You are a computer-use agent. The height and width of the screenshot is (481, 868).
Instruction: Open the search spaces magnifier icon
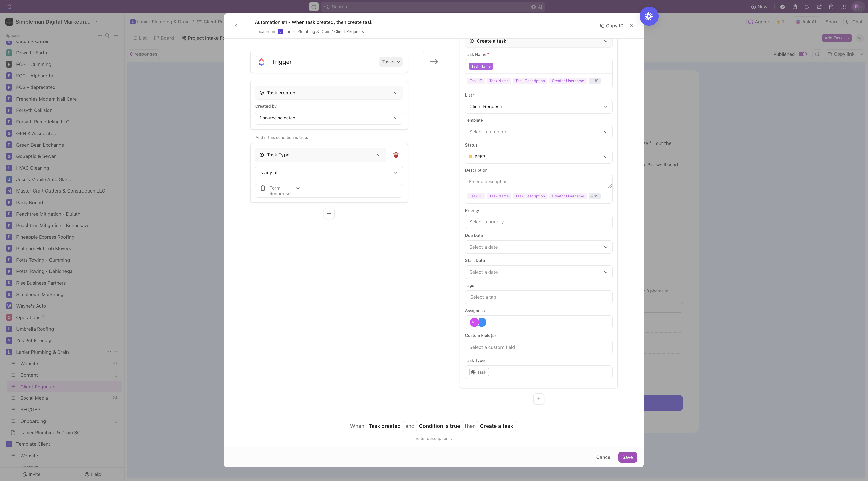(107, 35)
